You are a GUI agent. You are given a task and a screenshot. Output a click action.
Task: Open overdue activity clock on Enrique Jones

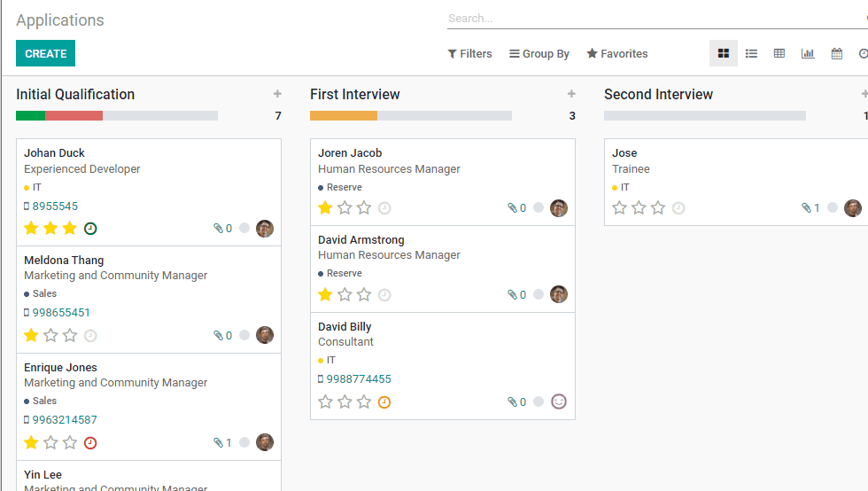90,443
